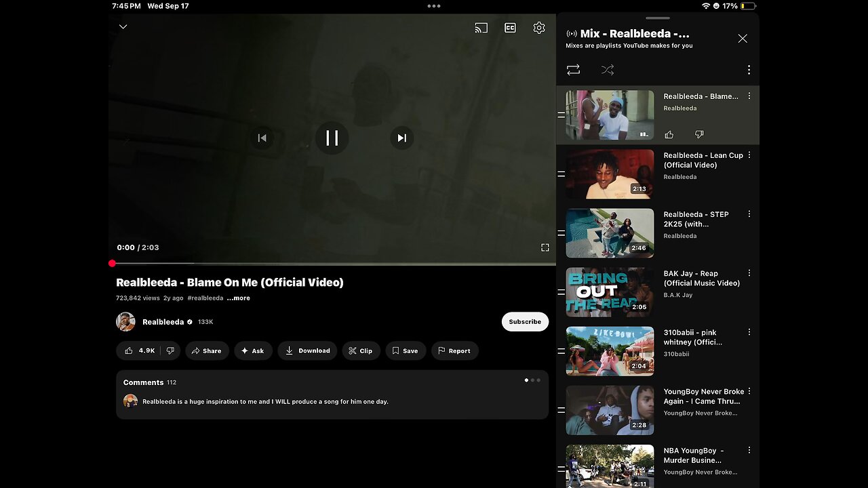Open video settings gear
The height and width of the screenshot is (488, 868).
tap(539, 28)
